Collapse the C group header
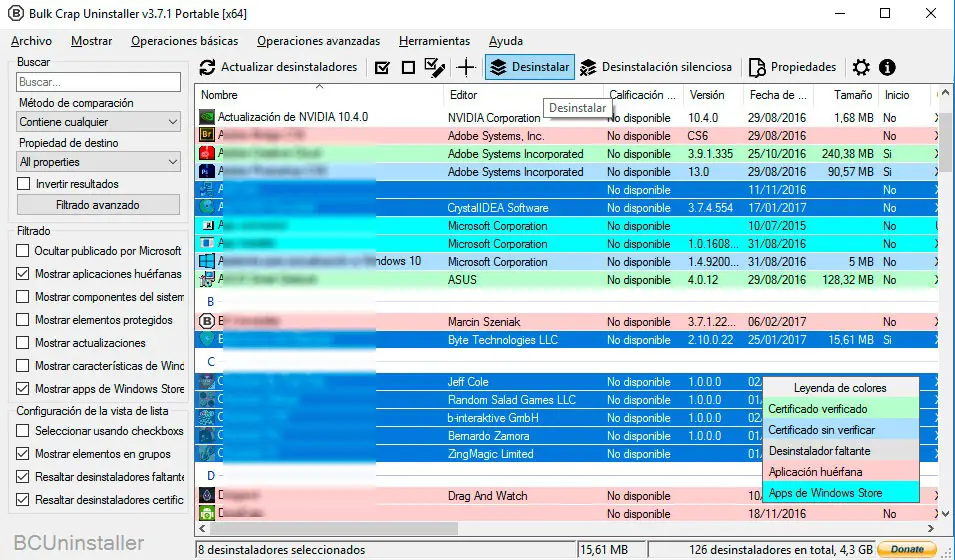Image resolution: width=955 pixels, height=560 pixels. pos(211,361)
